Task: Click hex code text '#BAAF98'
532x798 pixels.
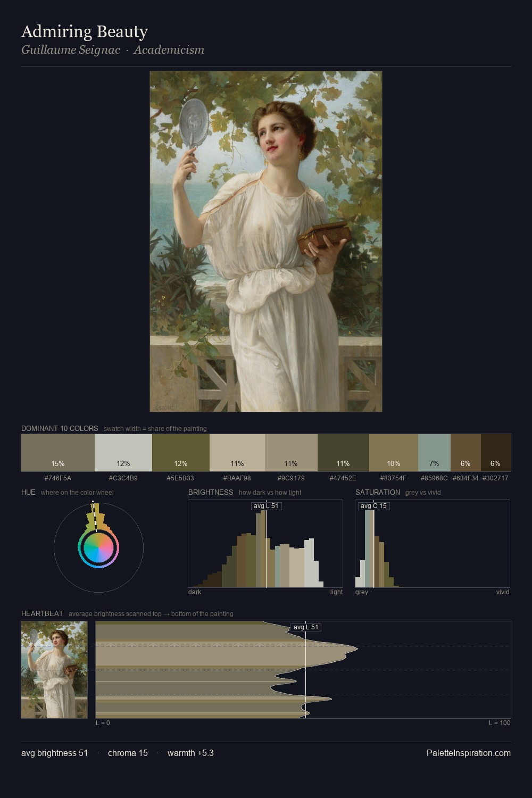Action: [x=237, y=478]
